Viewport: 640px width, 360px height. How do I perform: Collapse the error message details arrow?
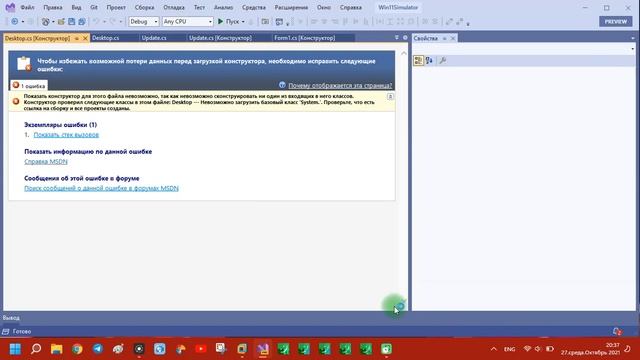coord(390,97)
